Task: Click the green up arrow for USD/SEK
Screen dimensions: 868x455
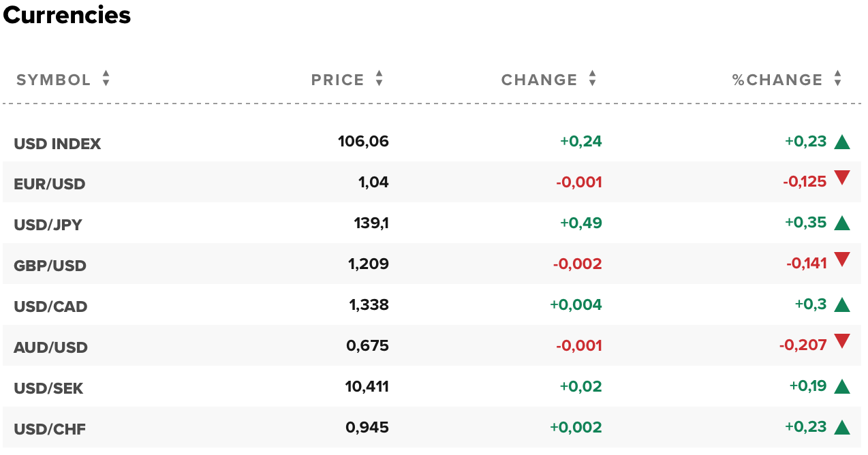Action: coord(842,387)
